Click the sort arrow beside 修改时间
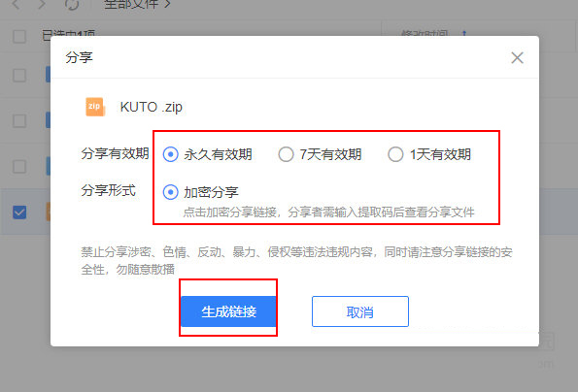The width and height of the screenshot is (578, 392). coord(464,34)
